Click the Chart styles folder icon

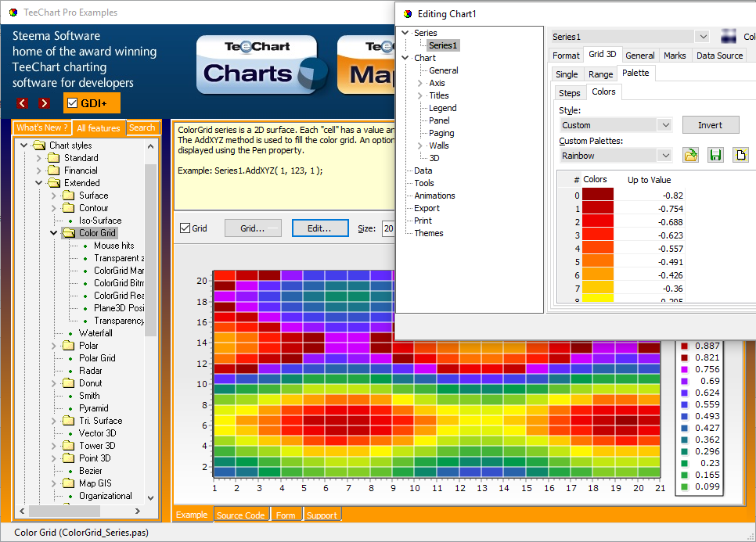tap(39, 145)
